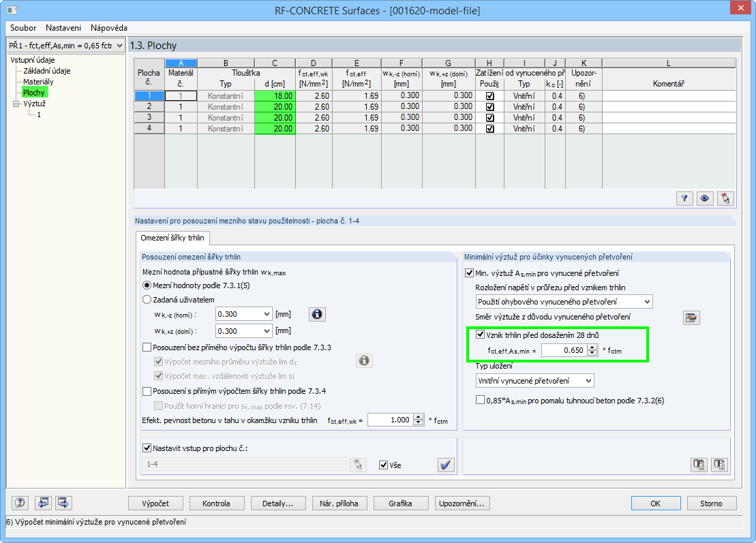Open reinforcement direction settings icon
Screen dimensions: 756x543
(691, 317)
